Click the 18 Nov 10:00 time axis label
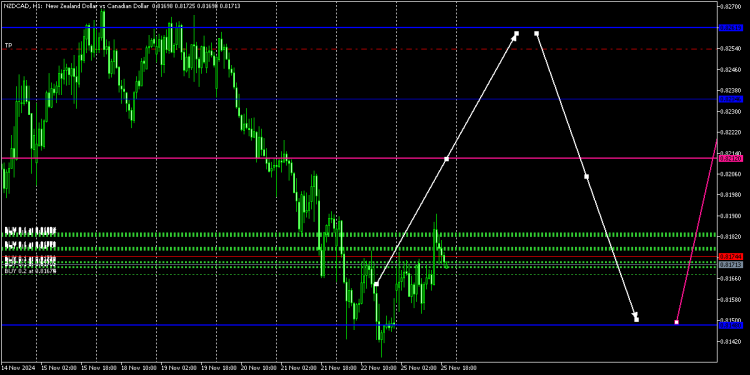This screenshot has height=375, width=750. (139, 368)
